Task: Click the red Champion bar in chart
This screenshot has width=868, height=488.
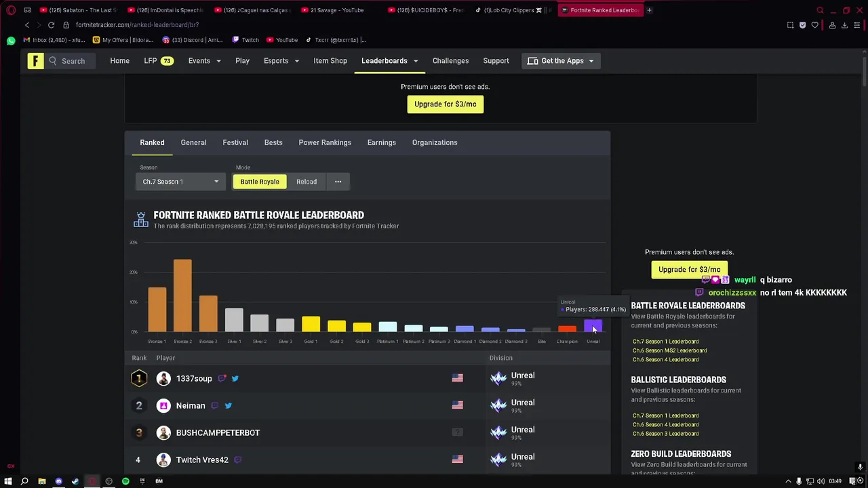Action: pos(568,329)
